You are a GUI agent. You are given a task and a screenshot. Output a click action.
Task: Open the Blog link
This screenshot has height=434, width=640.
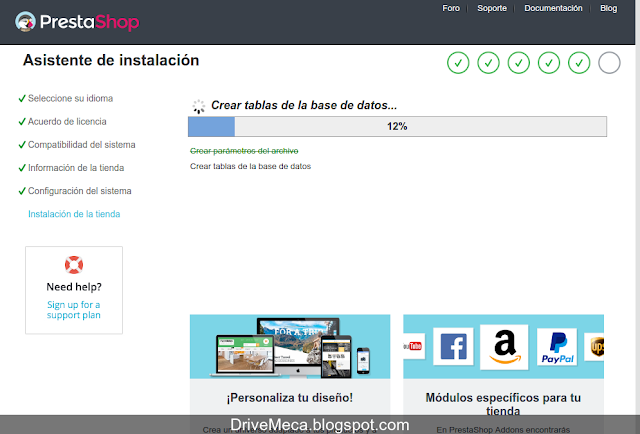tap(608, 8)
